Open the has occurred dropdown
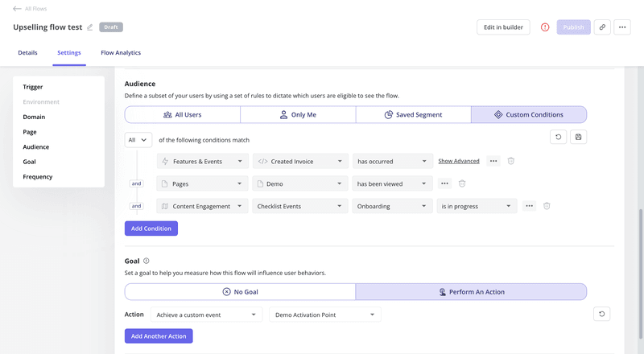Screen dimensions: 644x354 [393, 162]
